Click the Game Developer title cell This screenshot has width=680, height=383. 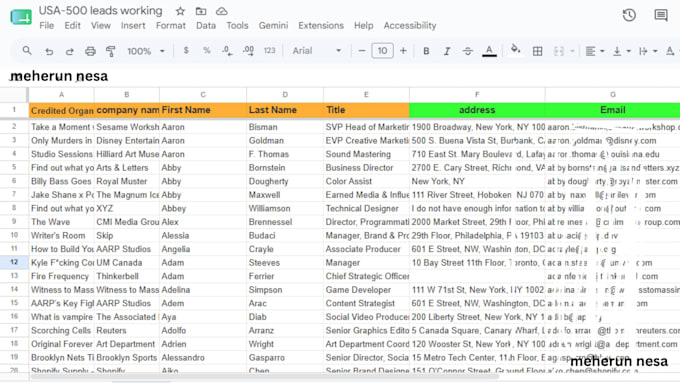366,290
